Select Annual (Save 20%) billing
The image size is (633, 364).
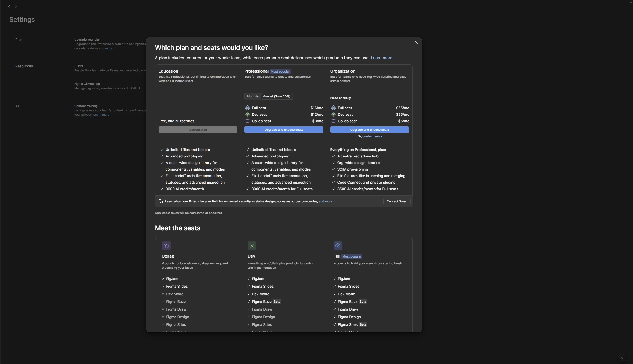coord(276,96)
